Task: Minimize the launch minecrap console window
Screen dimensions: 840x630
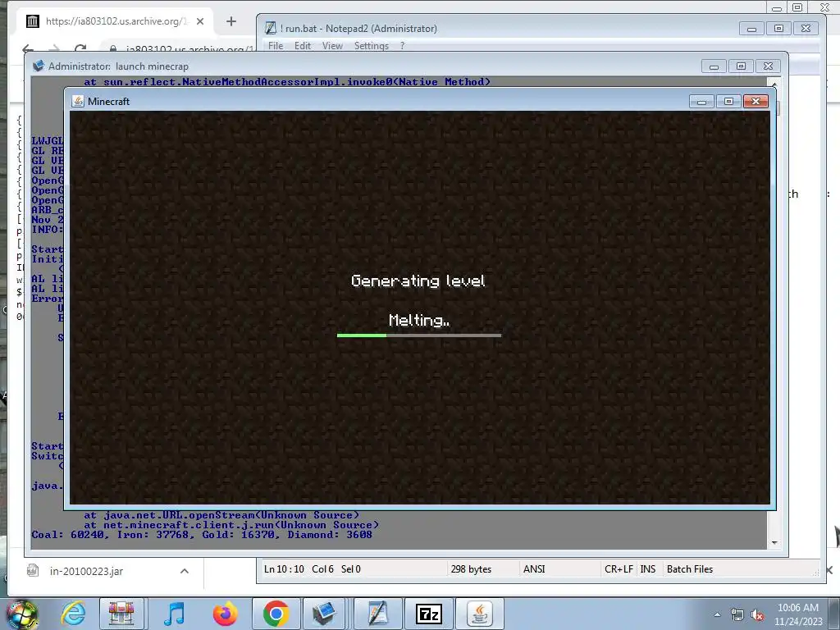Action: 714,66
